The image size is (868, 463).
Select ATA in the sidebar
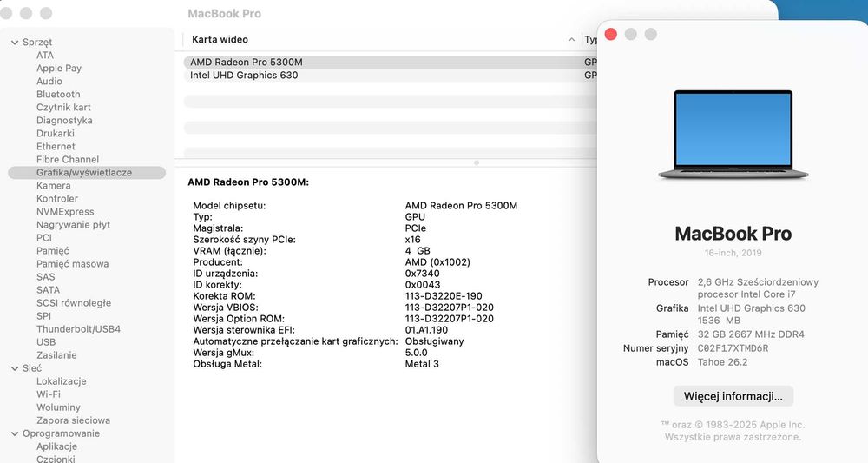coord(45,55)
